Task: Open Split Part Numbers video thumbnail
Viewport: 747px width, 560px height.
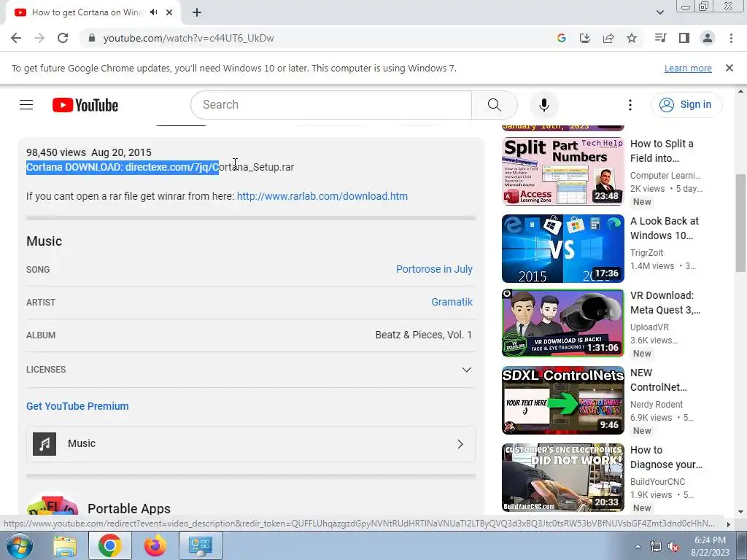Action: (x=562, y=171)
